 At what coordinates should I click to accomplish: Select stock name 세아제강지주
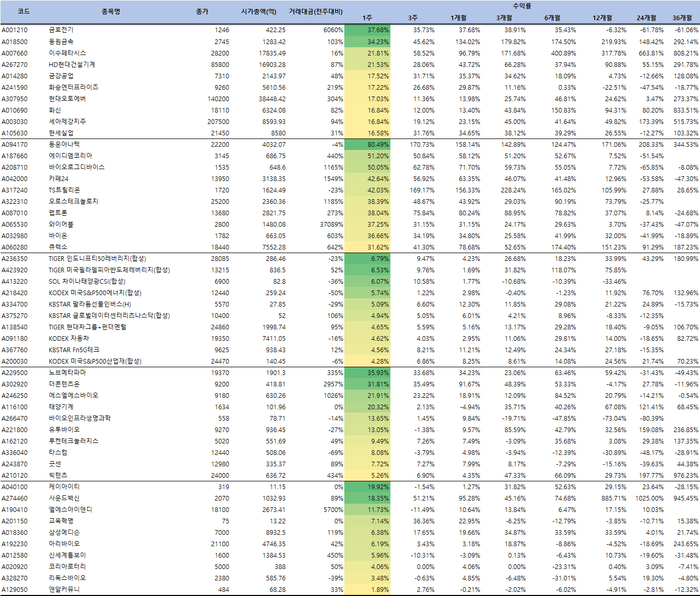click(x=67, y=121)
